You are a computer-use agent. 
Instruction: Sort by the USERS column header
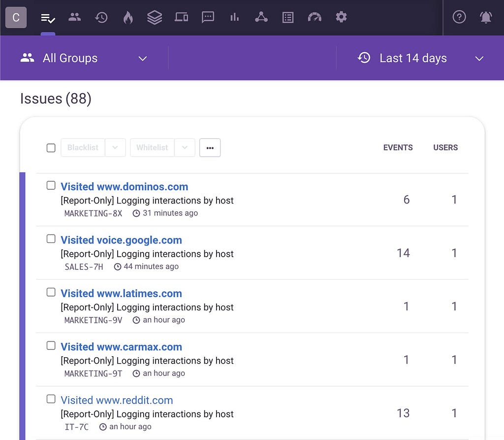click(x=445, y=148)
